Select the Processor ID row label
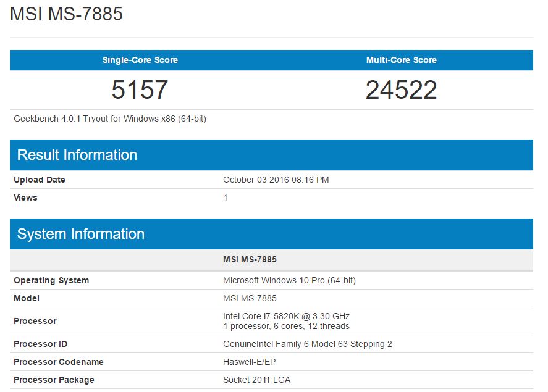The image size is (548, 392). [41, 344]
